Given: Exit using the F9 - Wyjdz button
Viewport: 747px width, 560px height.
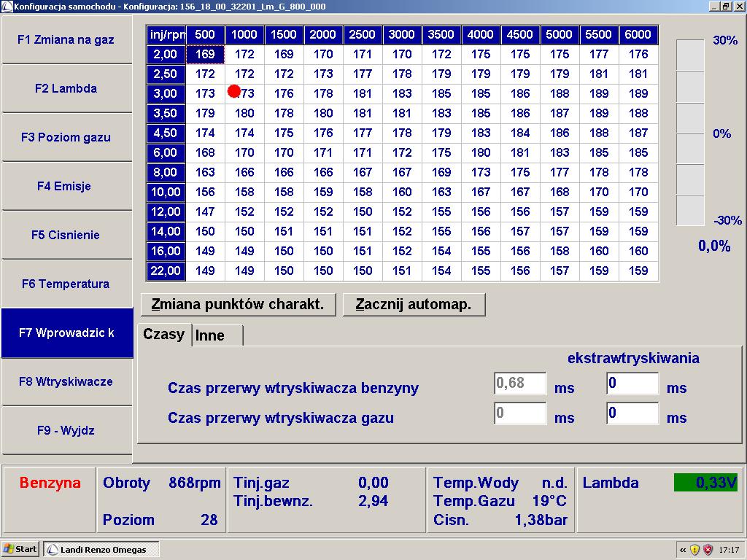Looking at the screenshot, I should tap(66, 430).
